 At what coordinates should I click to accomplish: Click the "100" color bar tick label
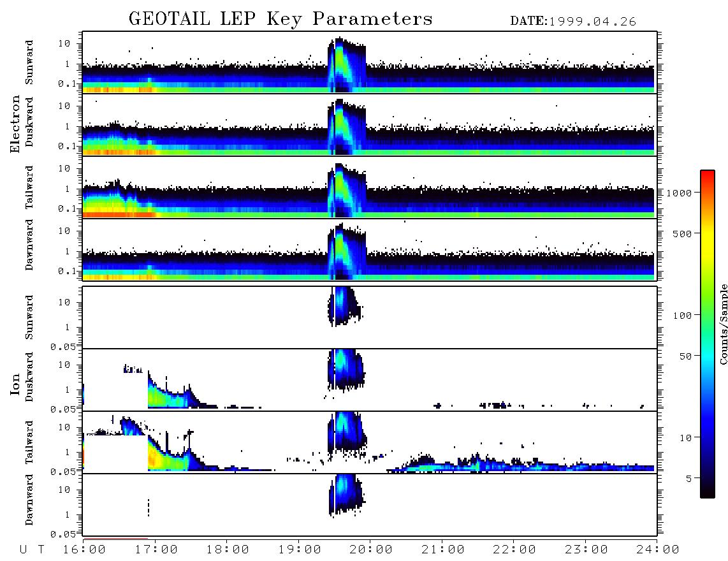coord(682,316)
